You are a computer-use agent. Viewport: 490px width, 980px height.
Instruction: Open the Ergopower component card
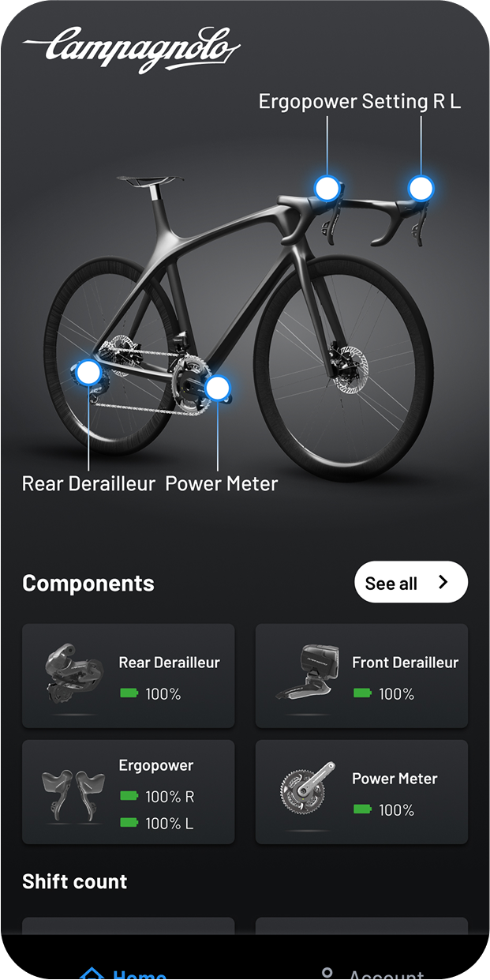[x=129, y=792]
